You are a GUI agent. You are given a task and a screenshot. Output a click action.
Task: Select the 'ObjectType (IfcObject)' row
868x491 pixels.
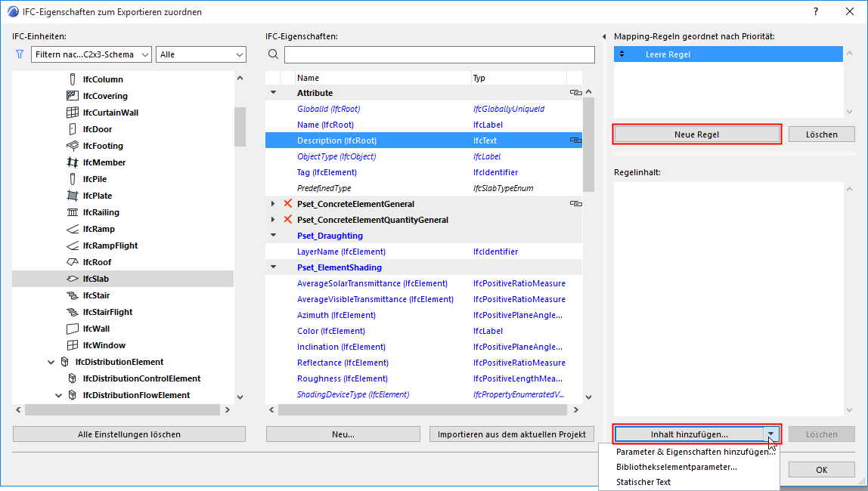423,156
